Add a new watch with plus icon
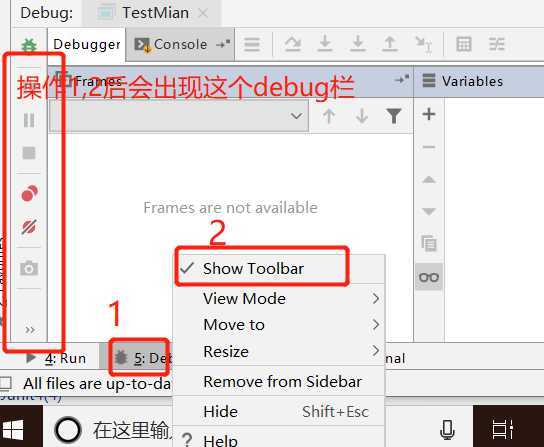This screenshot has height=447, width=544. coord(429,114)
